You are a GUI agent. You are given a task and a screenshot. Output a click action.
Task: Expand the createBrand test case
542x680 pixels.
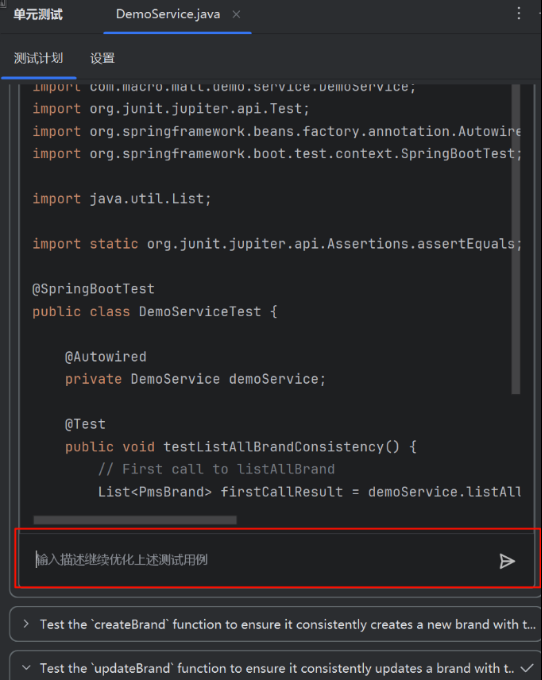pyautogui.click(x=26, y=624)
